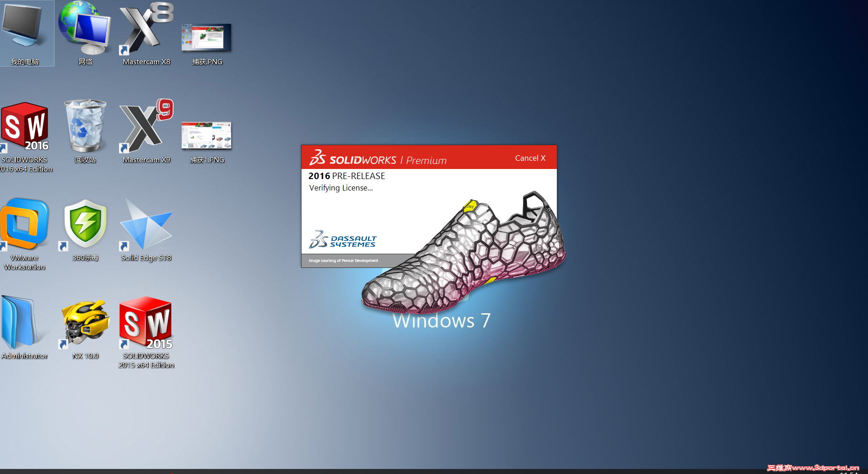Open the 360杀毒 antivirus shortcut
The width and height of the screenshot is (868, 474).
pos(85,230)
